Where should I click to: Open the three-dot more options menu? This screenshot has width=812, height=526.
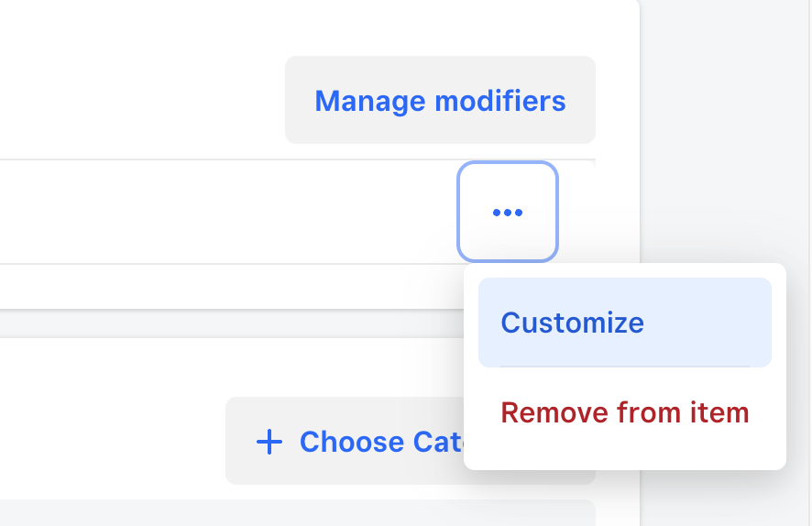(x=508, y=212)
